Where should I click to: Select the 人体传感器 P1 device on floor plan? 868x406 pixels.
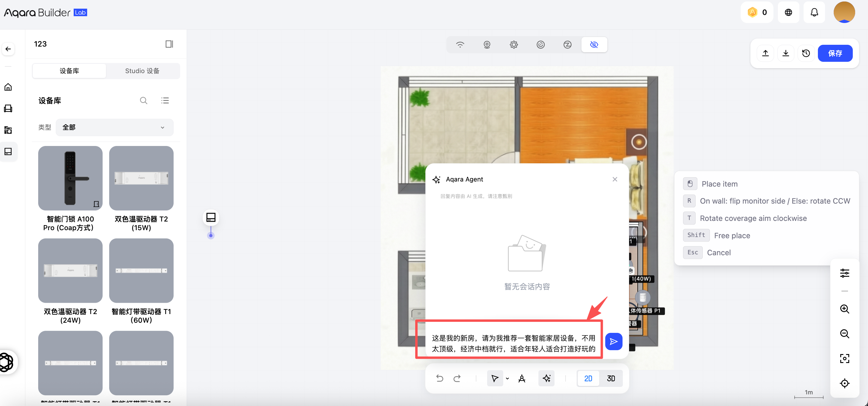642,297
